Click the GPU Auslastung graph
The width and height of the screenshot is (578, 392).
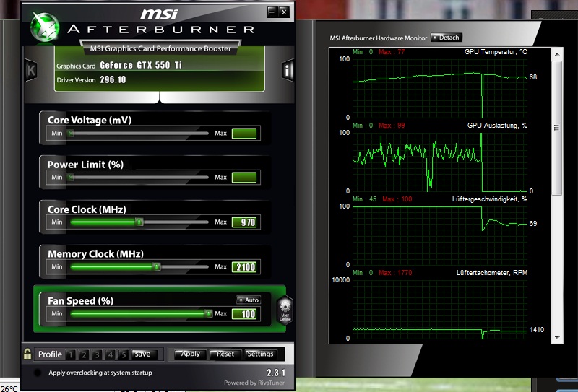click(440, 162)
